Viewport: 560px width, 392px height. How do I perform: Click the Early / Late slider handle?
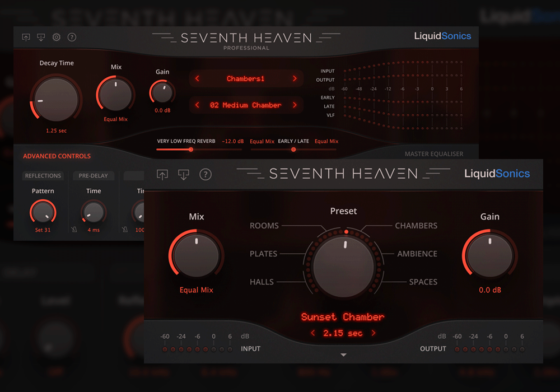(293, 150)
